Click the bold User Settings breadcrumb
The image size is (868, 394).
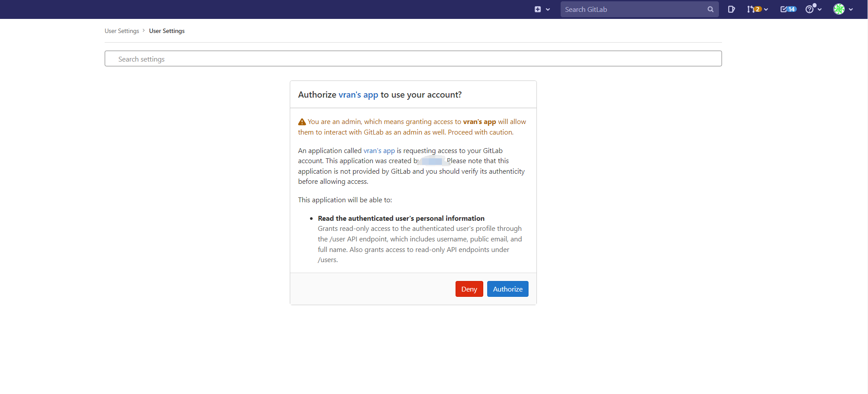167,31
